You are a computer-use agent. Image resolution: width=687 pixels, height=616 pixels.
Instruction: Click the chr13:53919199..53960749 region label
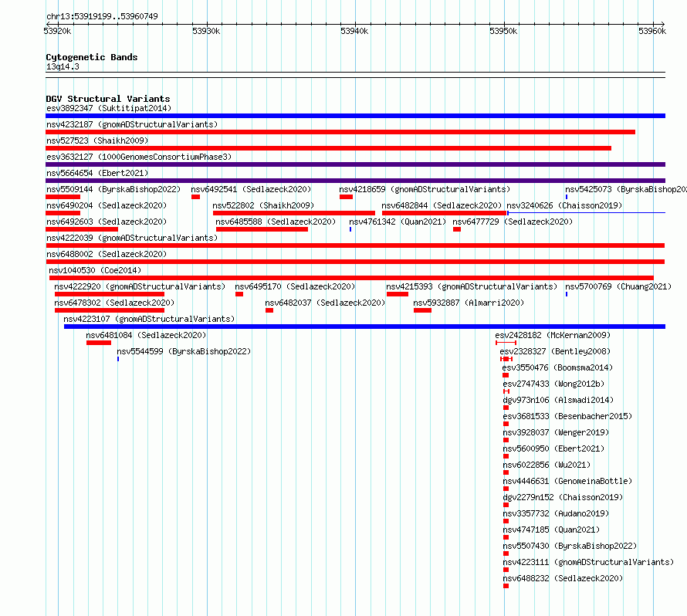[102, 16]
